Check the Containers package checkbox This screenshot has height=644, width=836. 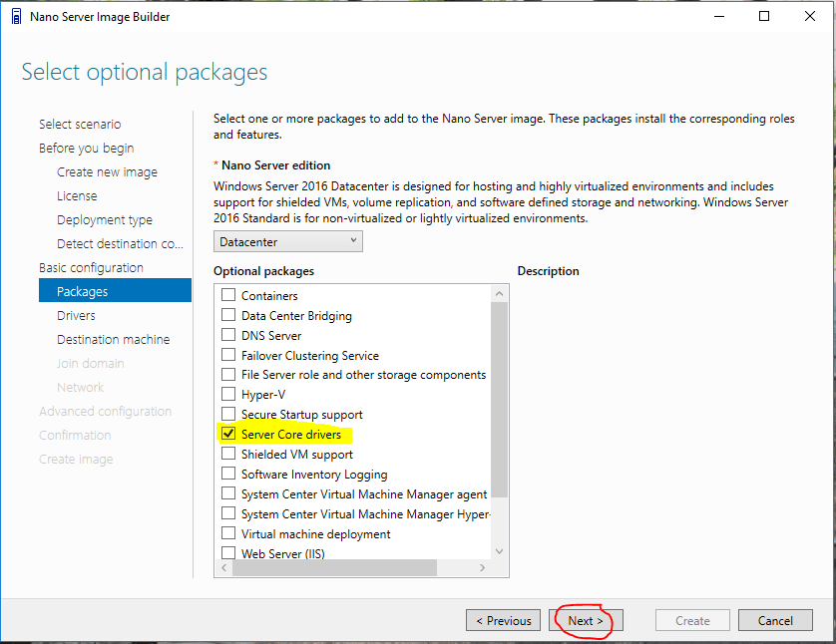coord(228,294)
